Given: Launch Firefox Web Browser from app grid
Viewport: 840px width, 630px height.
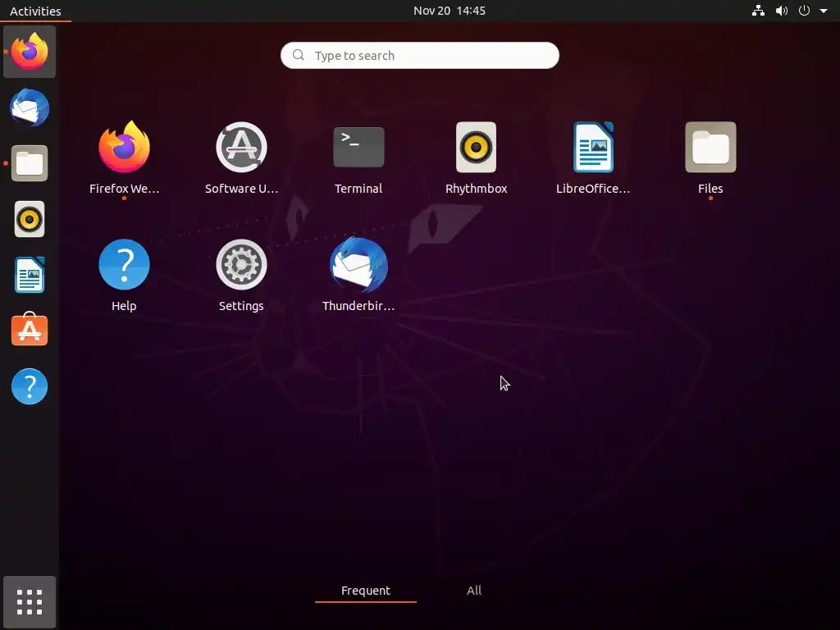Looking at the screenshot, I should click(124, 158).
